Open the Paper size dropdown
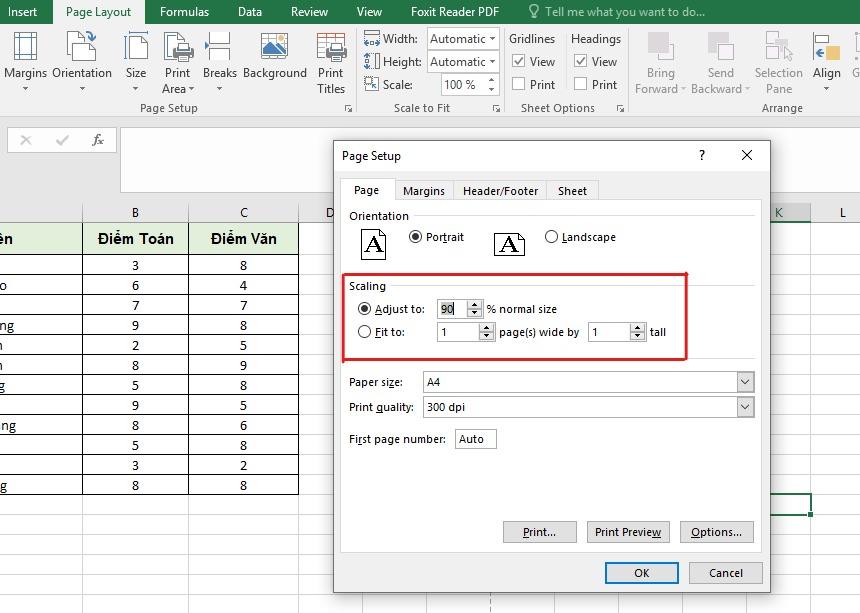Viewport: 860px width, 613px height. (x=744, y=383)
